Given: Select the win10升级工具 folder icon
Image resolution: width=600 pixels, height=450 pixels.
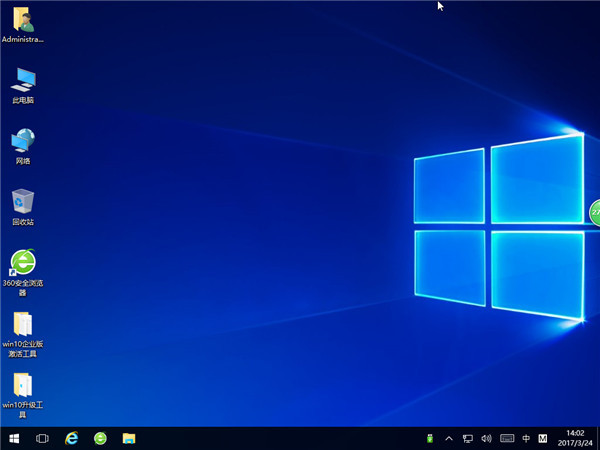Looking at the screenshot, I should click(23, 395).
